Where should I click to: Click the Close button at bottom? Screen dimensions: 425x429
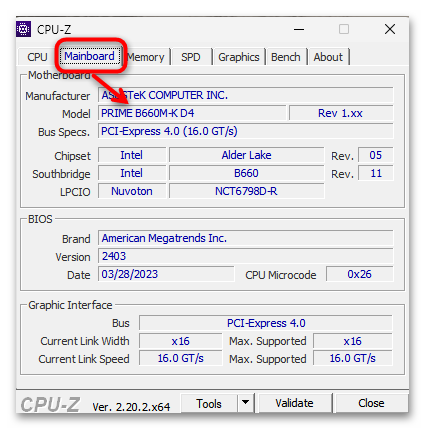(371, 403)
